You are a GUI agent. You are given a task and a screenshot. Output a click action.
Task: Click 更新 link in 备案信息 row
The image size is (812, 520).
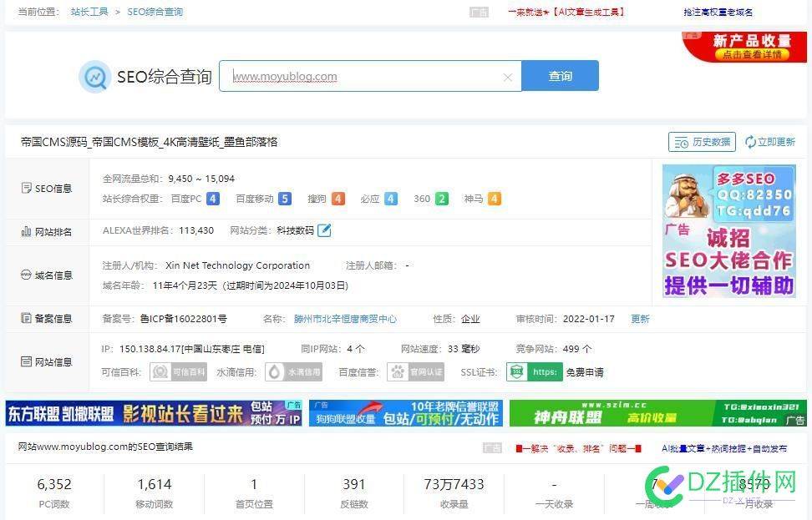(640, 319)
